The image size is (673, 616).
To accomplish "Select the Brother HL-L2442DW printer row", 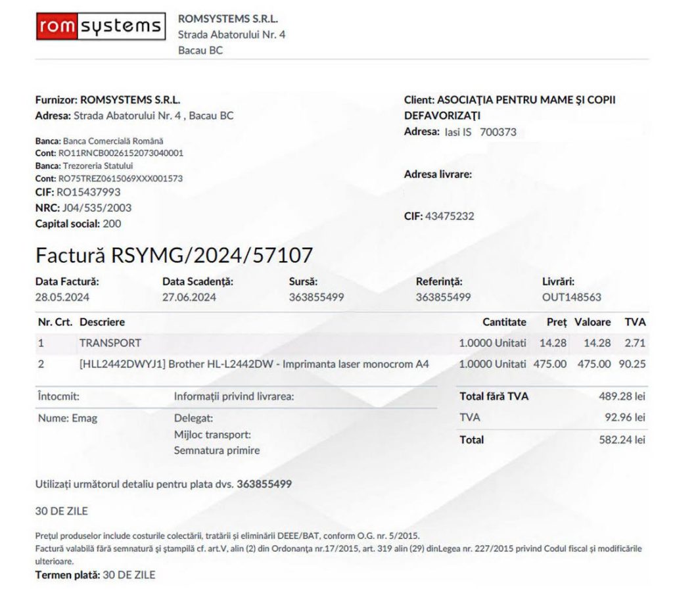I will 254,364.
